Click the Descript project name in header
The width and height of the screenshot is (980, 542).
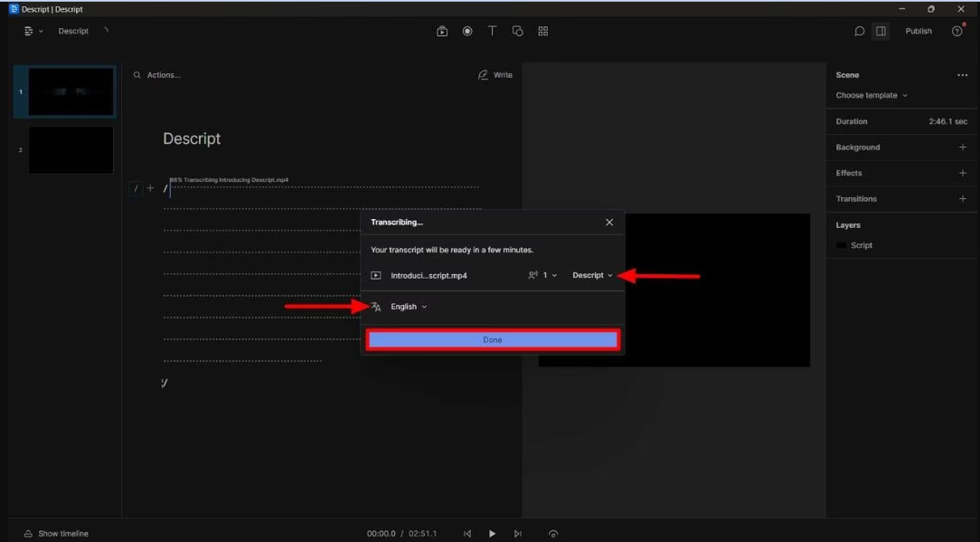pos(73,32)
